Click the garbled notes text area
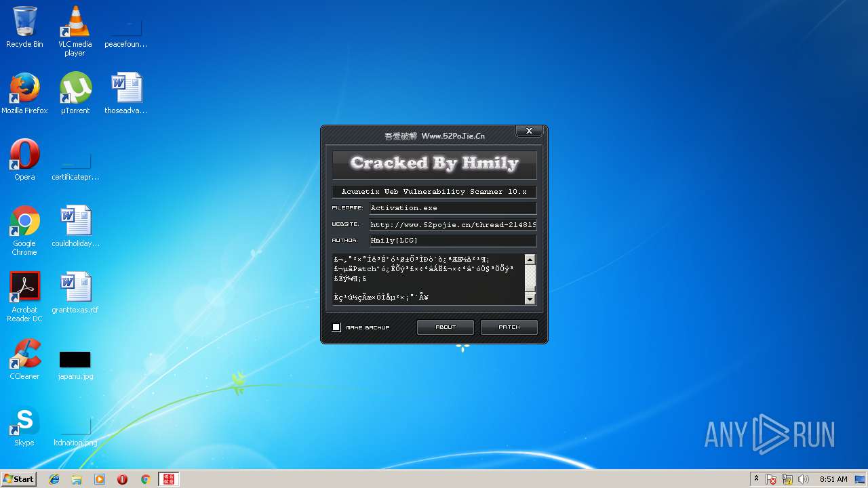The image size is (868, 488). [429, 279]
